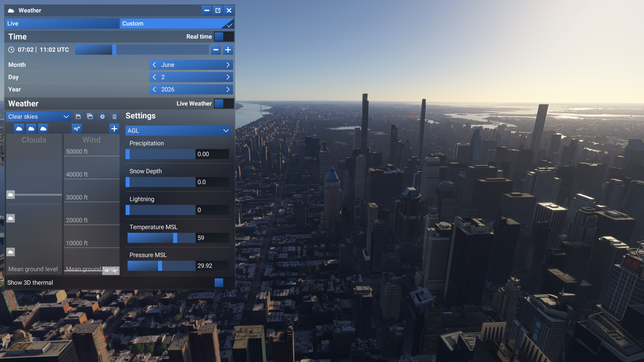The width and height of the screenshot is (644, 362).
Task: Click the Snow Depth value field 0.0
Action: coord(212,182)
